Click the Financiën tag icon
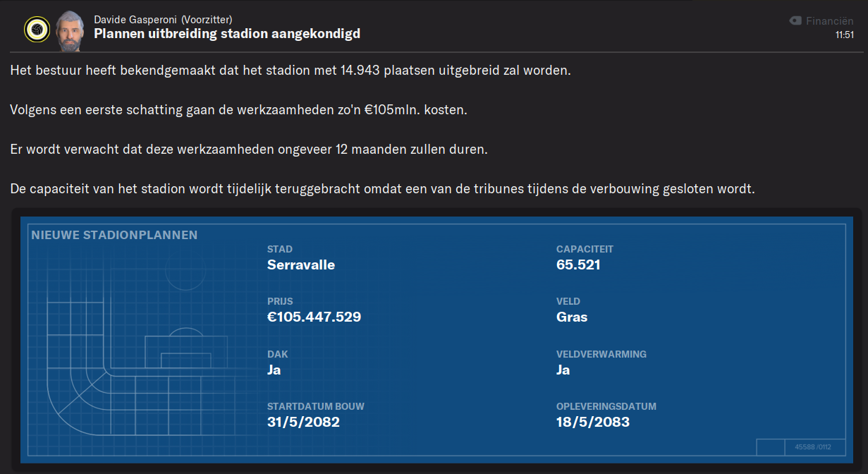 (795, 21)
